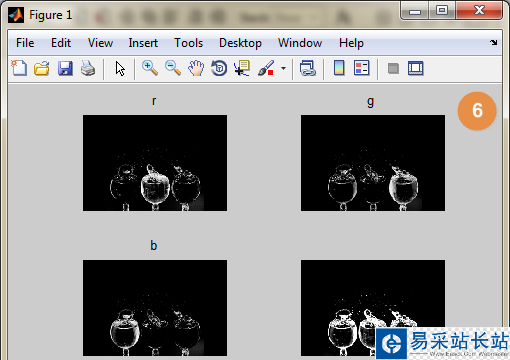Image resolution: width=510 pixels, height=360 pixels.
Task: Click the red channel image labeled r
Action: point(155,163)
